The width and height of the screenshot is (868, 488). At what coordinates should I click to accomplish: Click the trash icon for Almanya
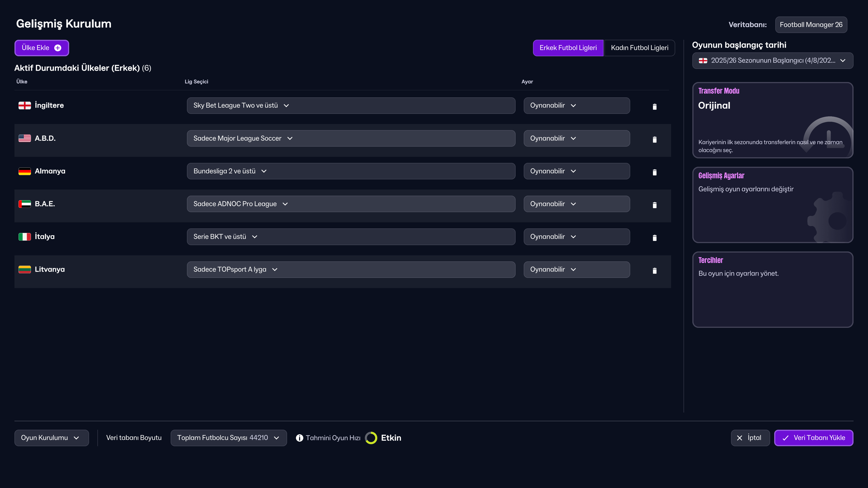[654, 172]
